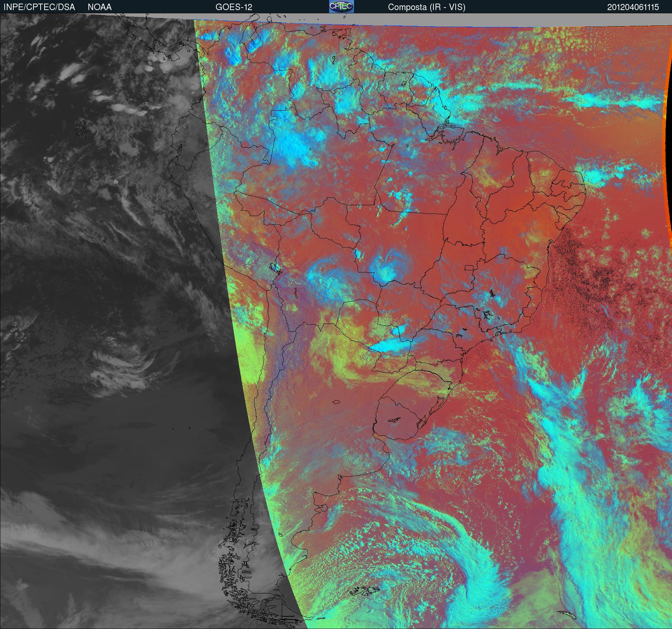Viewport: 672px width, 629px height.
Task: Click the CPTEC logo in header
Action: [341, 6]
